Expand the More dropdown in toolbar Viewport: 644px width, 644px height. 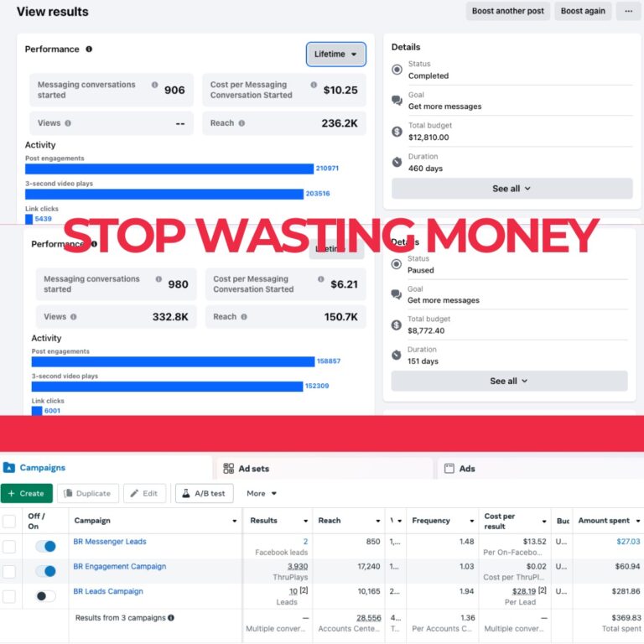(x=262, y=494)
